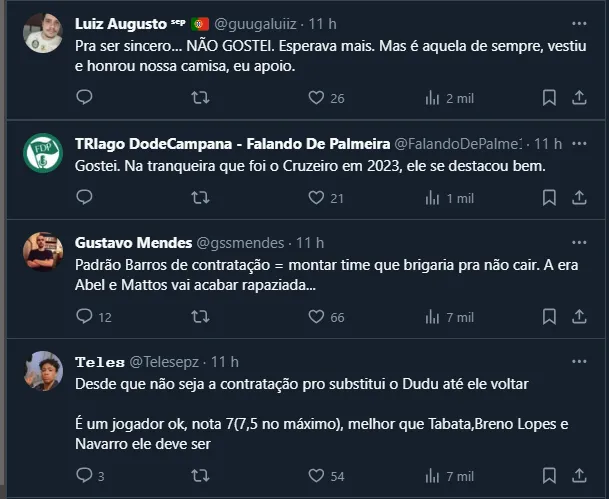Open more options on Teles' tweet
Viewport: 609px width, 499px height.
coord(579,361)
